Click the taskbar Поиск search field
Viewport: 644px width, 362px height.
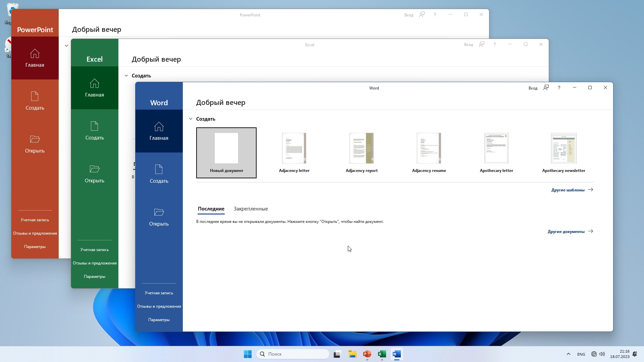(292, 354)
